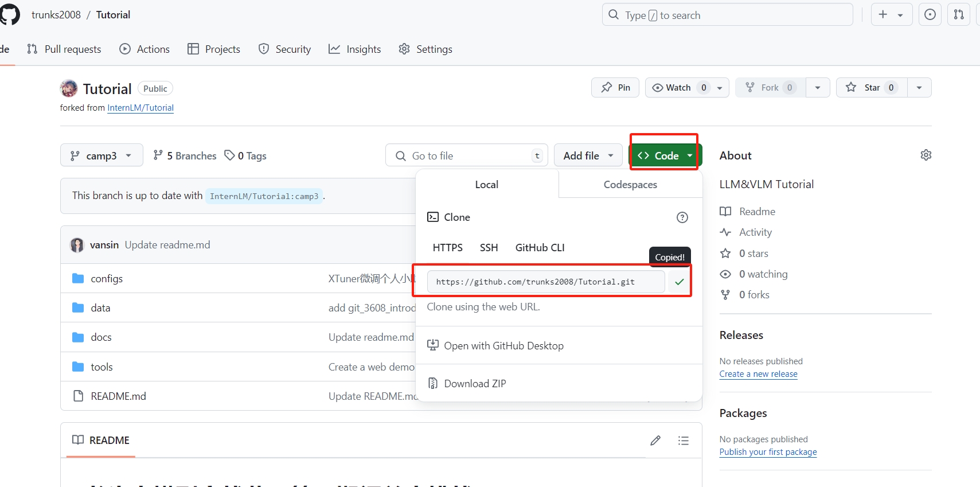View the 0 Tags link
980x487 pixels.
pos(245,156)
